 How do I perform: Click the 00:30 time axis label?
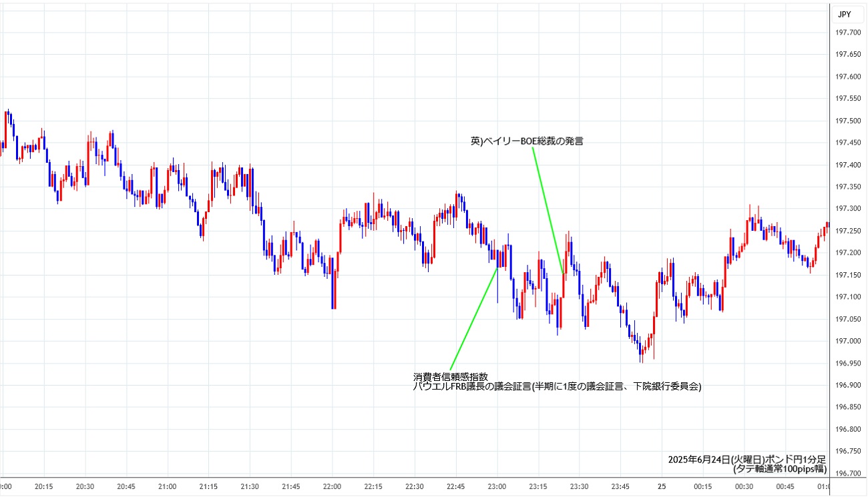[744, 486]
